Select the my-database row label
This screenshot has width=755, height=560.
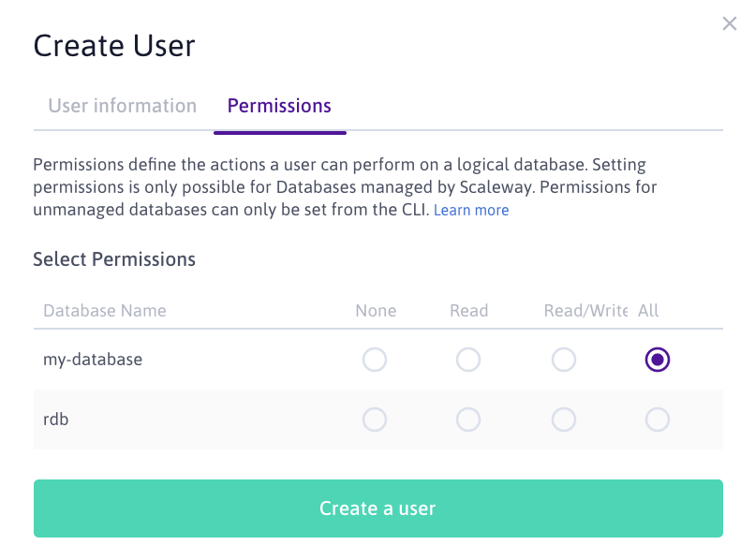coord(93,360)
